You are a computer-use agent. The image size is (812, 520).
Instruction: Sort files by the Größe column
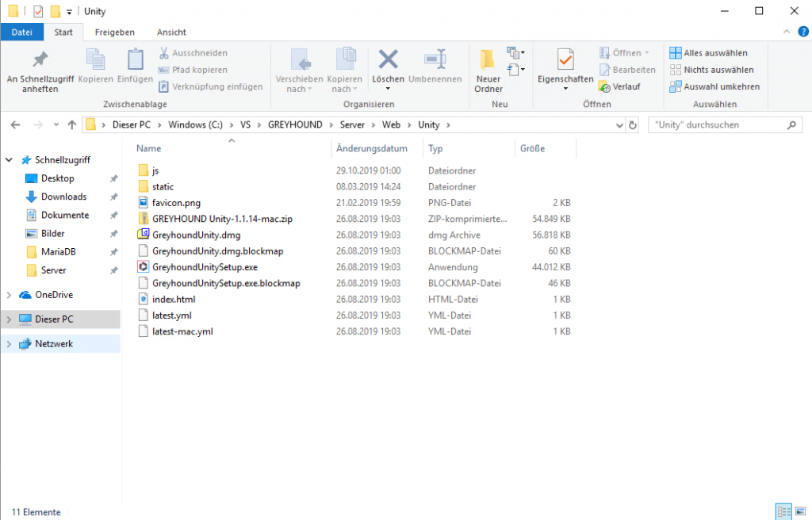546,148
